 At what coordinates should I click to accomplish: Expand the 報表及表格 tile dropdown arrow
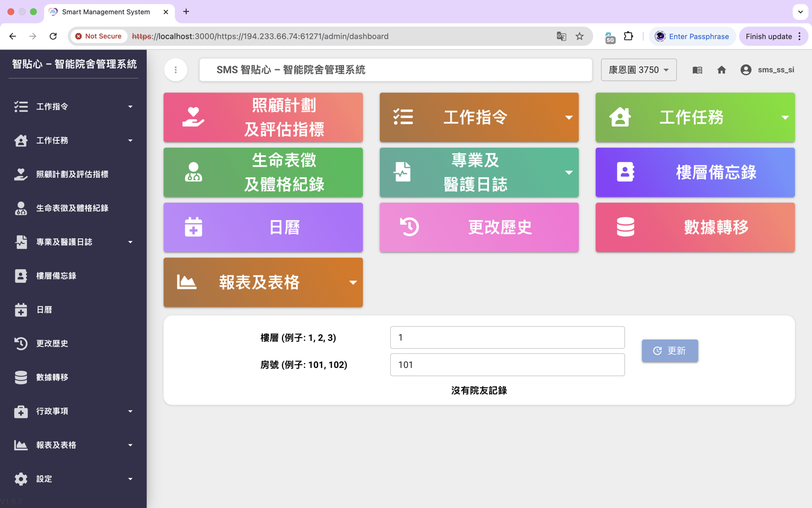pos(353,282)
